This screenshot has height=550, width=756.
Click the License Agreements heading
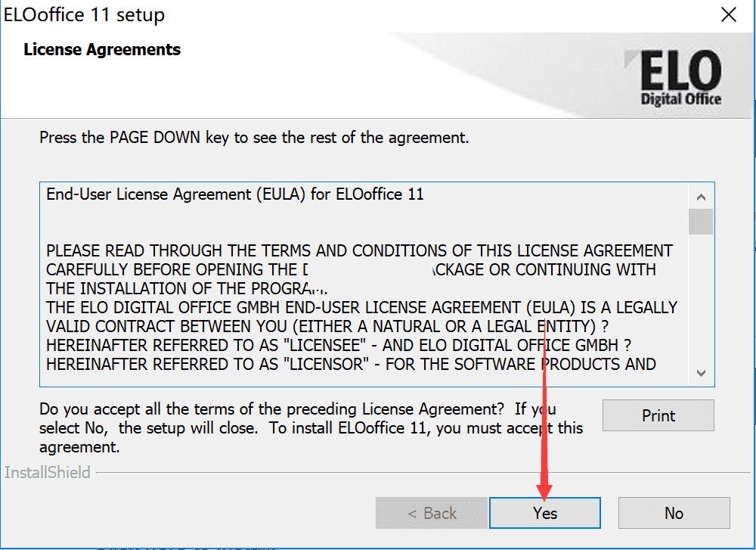pos(102,50)
